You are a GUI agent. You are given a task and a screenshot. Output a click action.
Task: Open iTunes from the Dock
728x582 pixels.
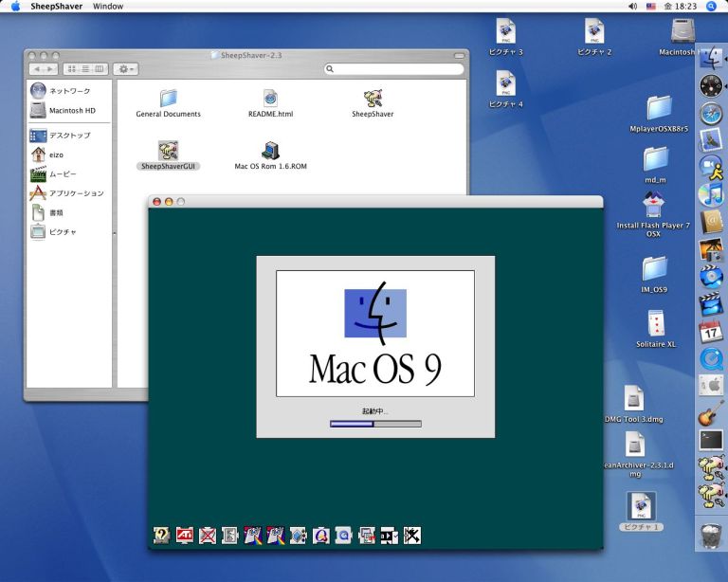(711, 194)
